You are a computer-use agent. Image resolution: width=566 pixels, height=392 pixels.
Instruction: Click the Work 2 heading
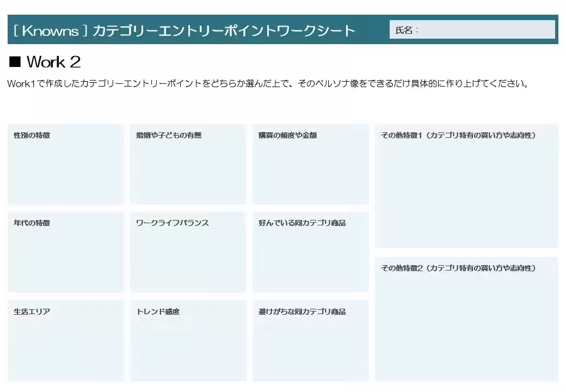pos(45,62)
